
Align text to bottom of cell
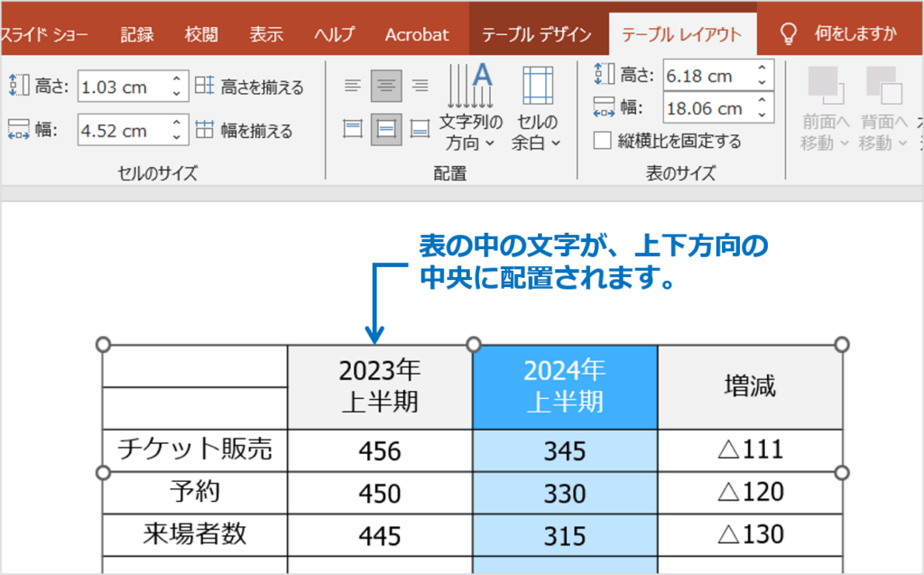(420, 128)
